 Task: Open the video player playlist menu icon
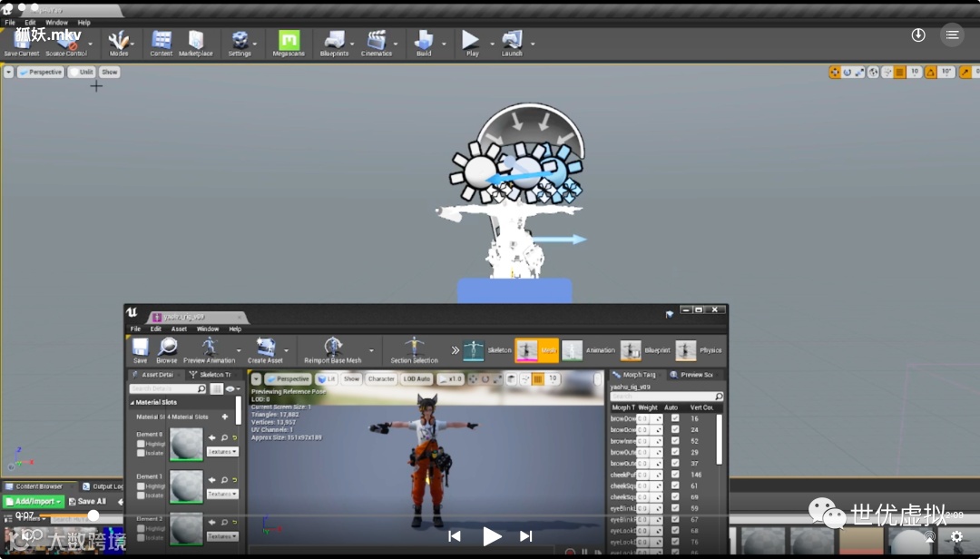click(952, 35)
